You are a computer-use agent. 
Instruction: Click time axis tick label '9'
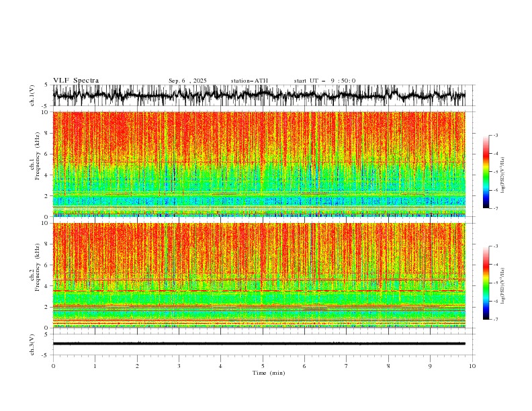430,366
